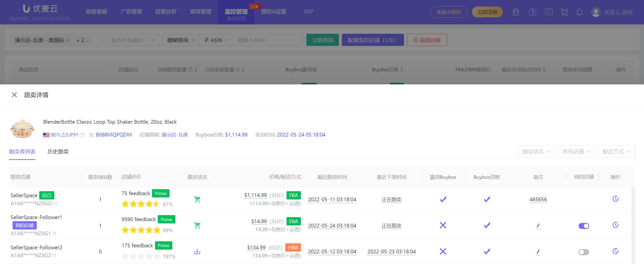Click the notification bell icon
This screenshot has width=644, height=267.
(x=580, y=12)
